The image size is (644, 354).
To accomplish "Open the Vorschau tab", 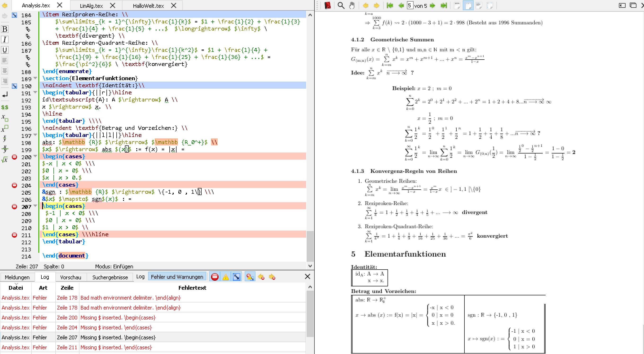I will click(71, 277).
